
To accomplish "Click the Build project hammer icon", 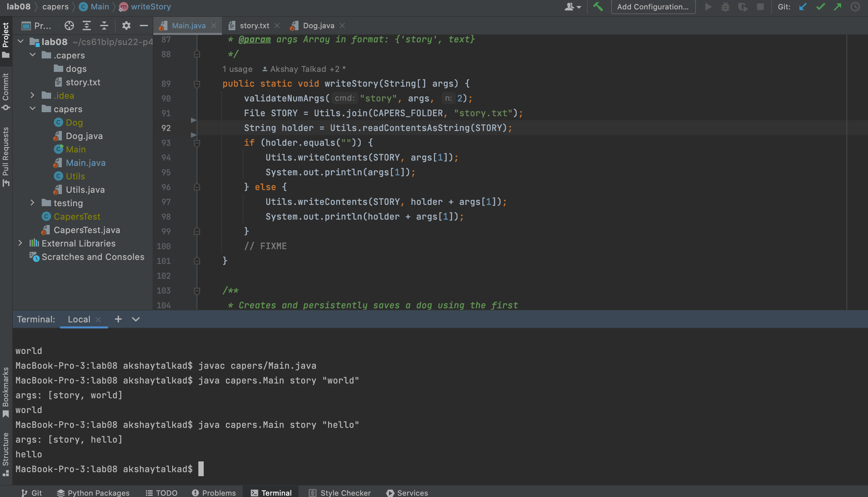I will 598,7.
